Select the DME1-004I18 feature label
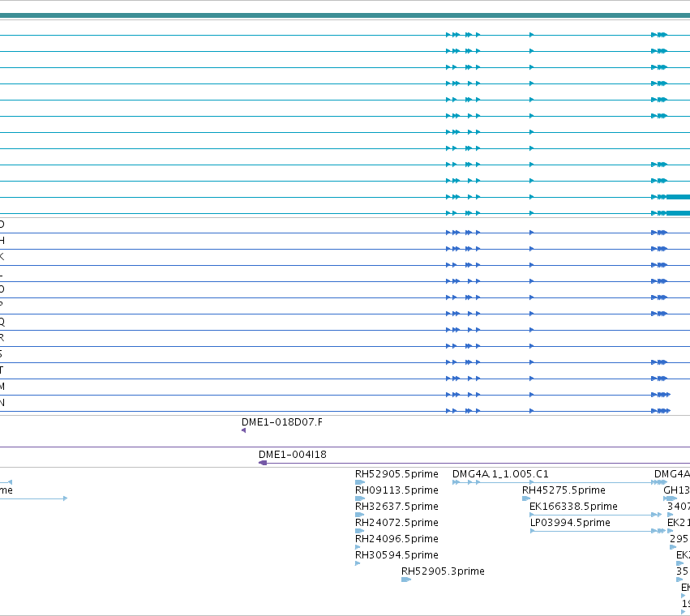 click(x=292, y=455)
